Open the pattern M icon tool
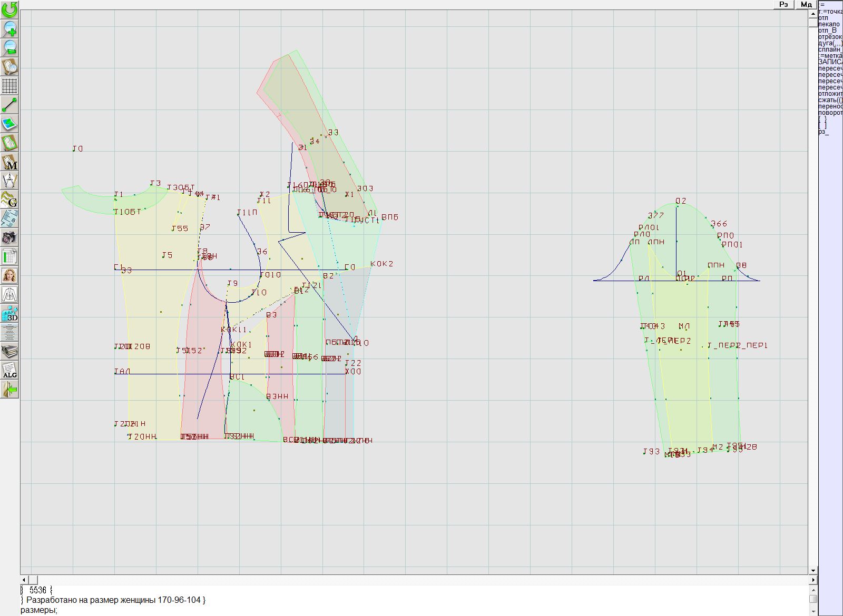Image resolution: width=843 pixels, height=616 pixels. (x=9, y=162)
